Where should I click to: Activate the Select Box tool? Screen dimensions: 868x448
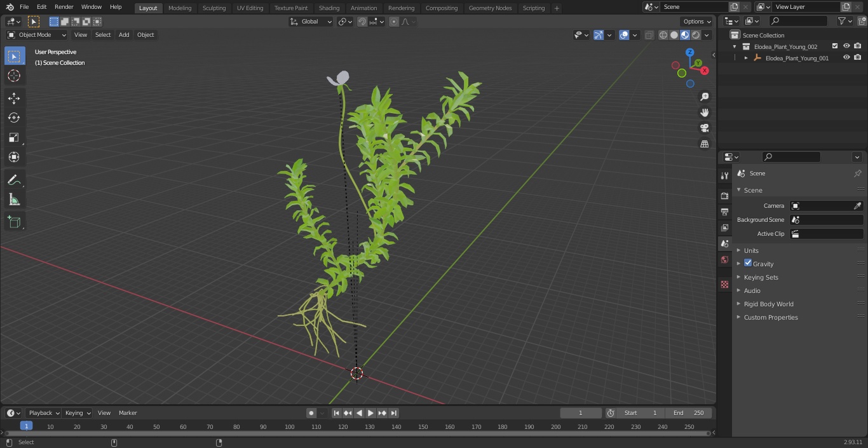pyautogui.click(x=14, y=56)
